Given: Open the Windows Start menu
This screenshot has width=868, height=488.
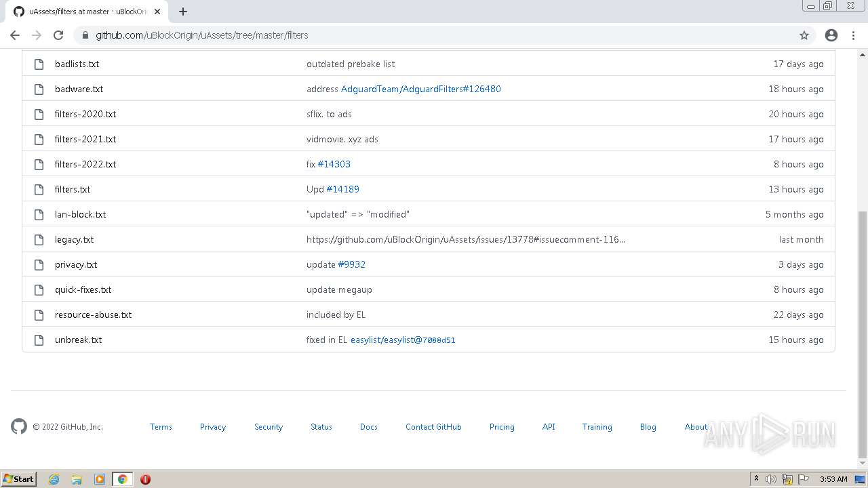Looking at the screenshot, I should point(18,479).
